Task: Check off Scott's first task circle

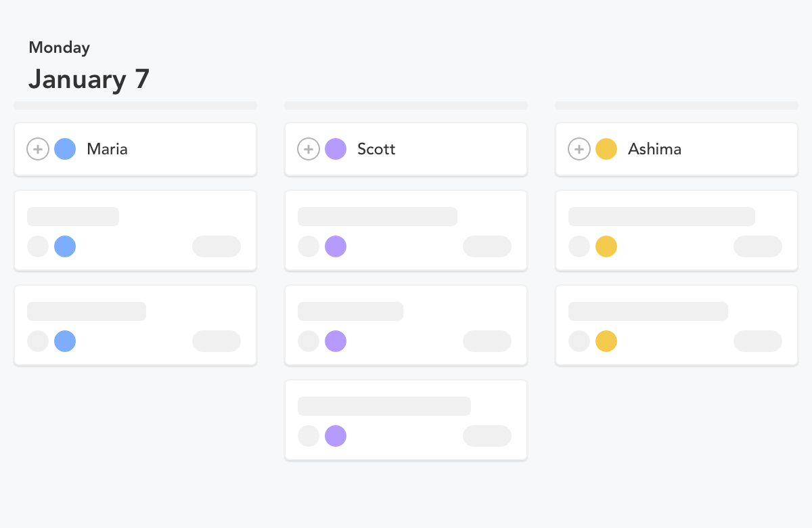Action: click(x=309, y=246)
